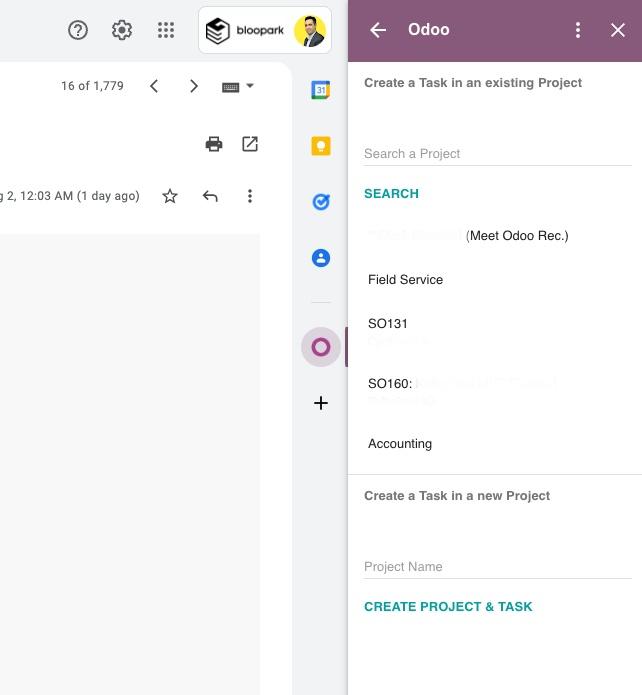This screenshot has width=642, height=695.
Task: Open the Google apps grid
Action: click(166, 30)
